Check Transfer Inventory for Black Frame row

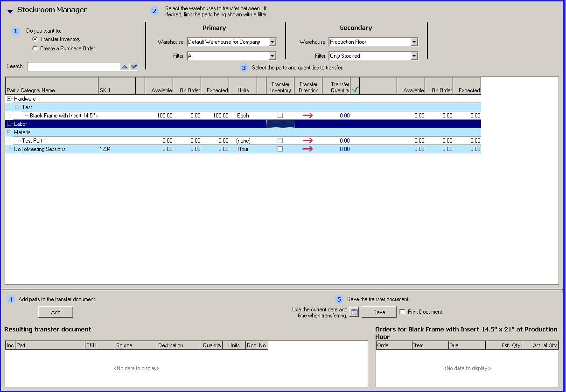coord(280,116)
